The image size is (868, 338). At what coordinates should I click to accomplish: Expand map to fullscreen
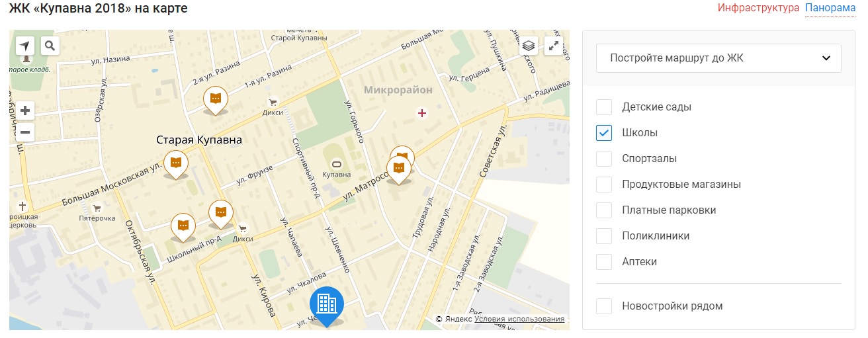(x=553, y=46)
